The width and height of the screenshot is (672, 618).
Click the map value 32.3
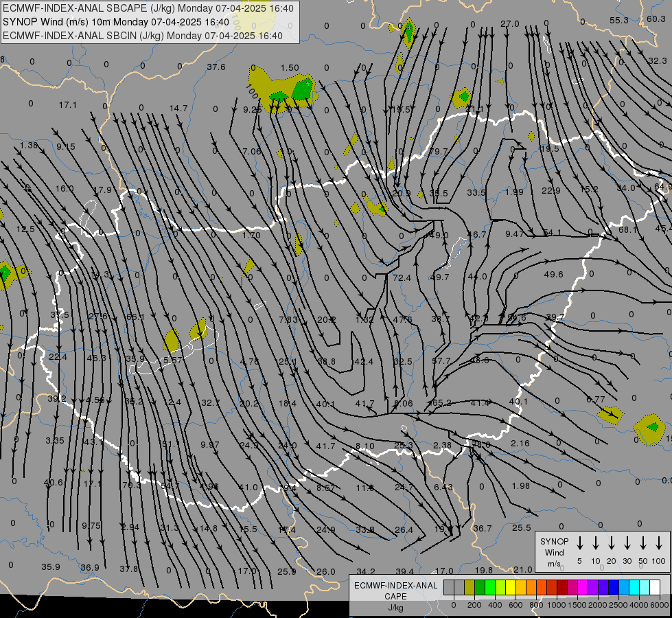pos(658,61)
